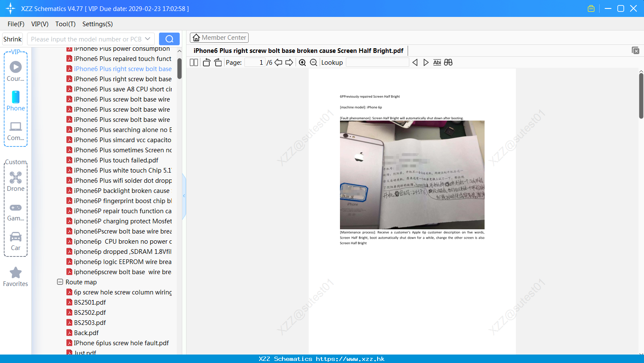Open IPhone 6plus screw hole fault.pdf
The height and width of the screenshot is (363, 644).
tap(118, 343)
